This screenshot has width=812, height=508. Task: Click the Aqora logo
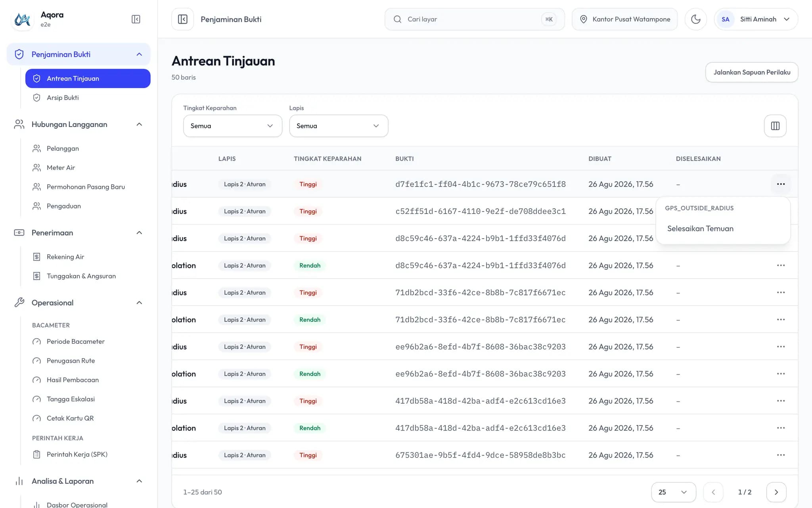coord(22,19)
